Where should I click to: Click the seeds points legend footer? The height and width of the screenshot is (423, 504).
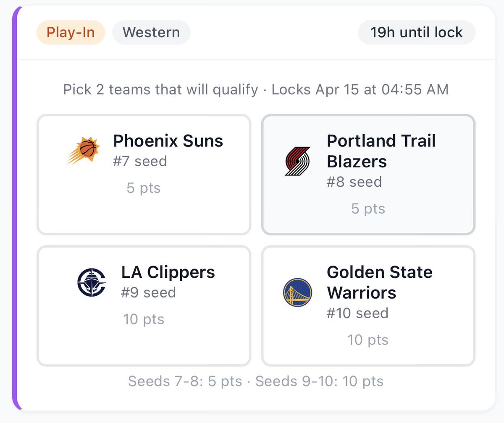pos(256,381)
